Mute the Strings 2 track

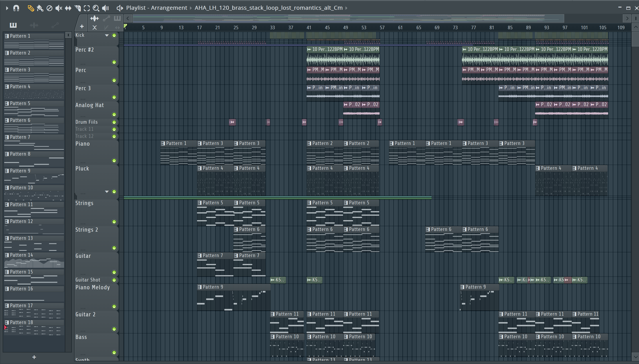[114, 248]
